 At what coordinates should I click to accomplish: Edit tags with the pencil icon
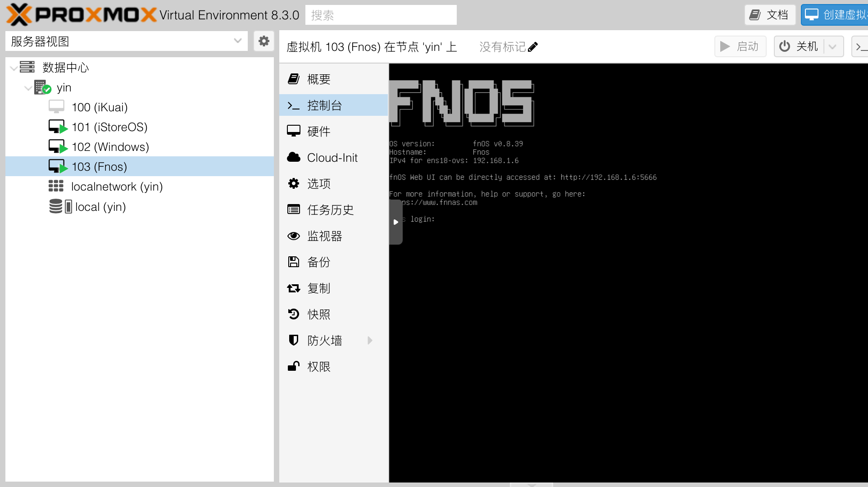(533, 47)
